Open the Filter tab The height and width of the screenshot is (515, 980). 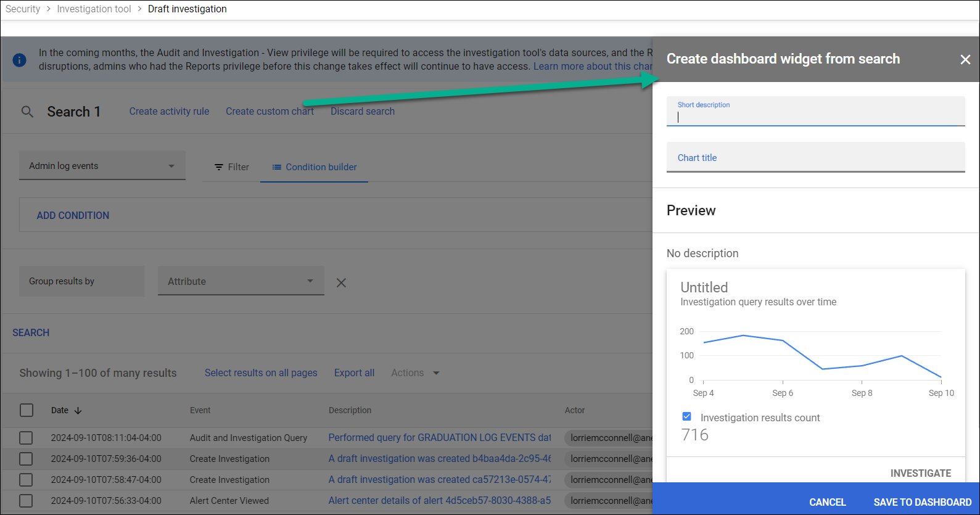pos(232,167)
